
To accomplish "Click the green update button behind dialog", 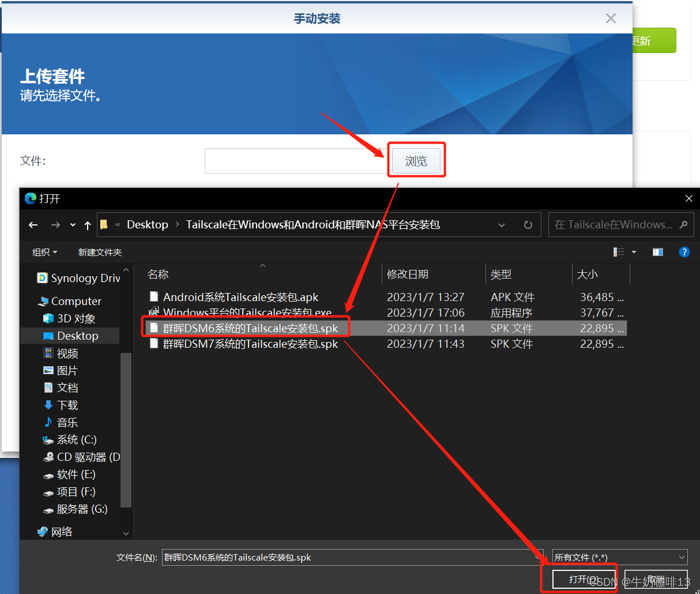I will tap(654, 40).
